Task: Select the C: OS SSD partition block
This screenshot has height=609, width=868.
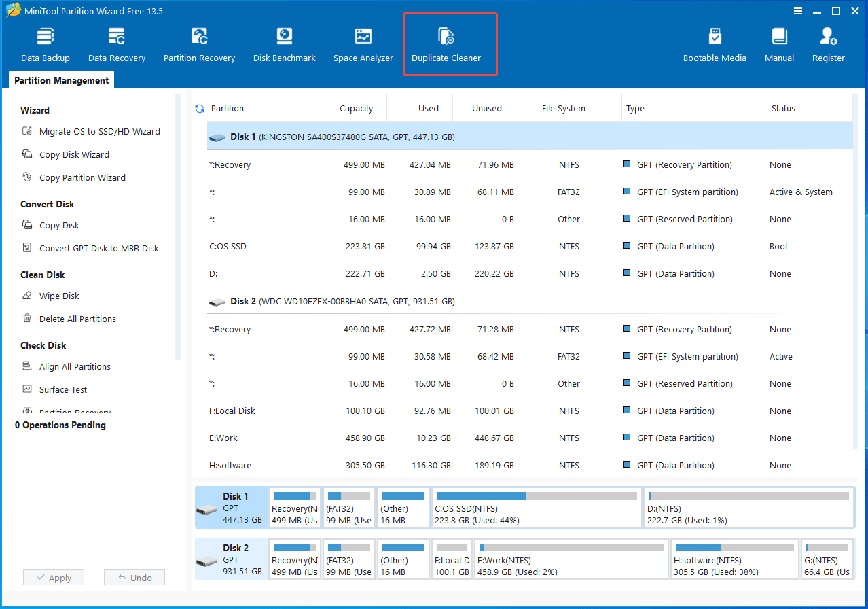Action: point(537,506)
